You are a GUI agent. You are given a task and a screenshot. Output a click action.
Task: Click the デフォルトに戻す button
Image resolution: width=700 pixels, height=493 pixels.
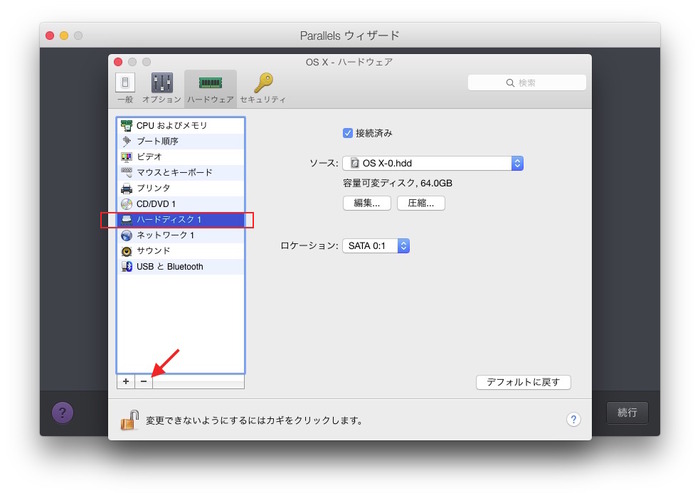523,382
